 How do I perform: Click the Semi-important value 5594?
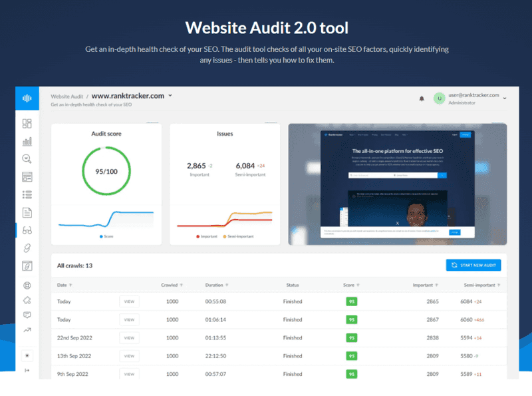[x=466, y=338]
